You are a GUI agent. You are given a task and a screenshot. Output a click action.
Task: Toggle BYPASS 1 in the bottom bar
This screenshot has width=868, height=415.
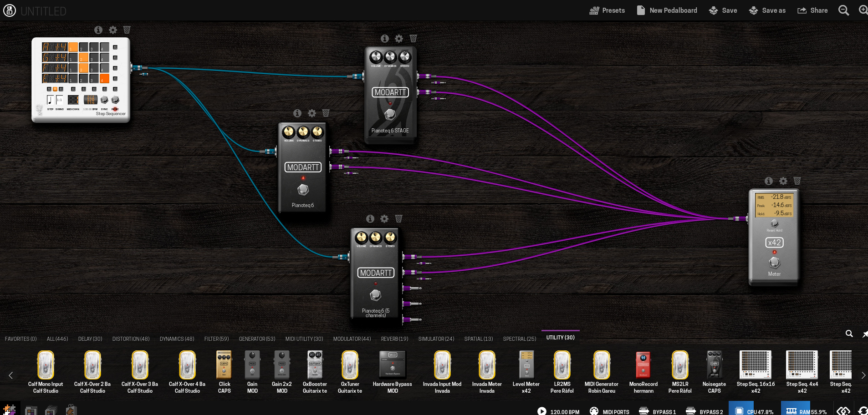click(x=658, y=411)
